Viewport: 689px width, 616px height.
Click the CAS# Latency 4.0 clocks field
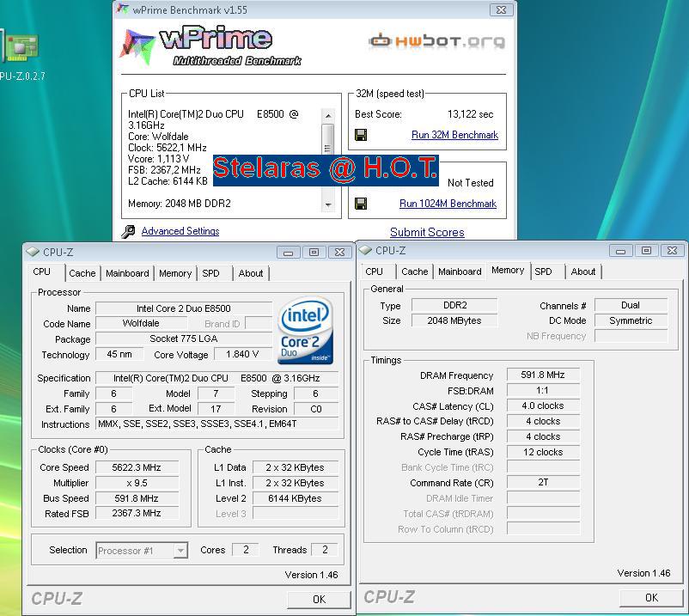coord(543,406)
